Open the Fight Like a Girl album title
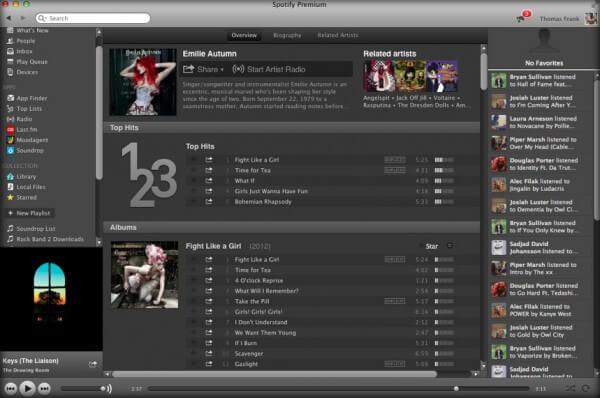 pos(214,246)
